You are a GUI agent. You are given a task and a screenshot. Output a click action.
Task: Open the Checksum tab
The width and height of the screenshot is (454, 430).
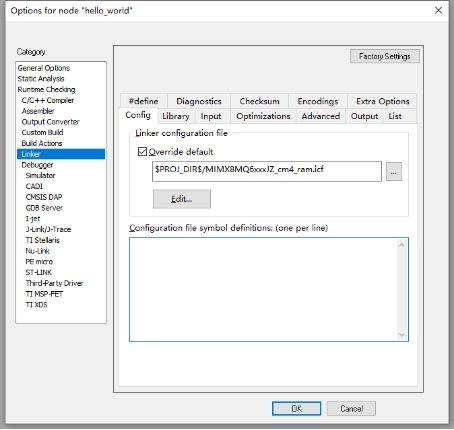[259, 101]
